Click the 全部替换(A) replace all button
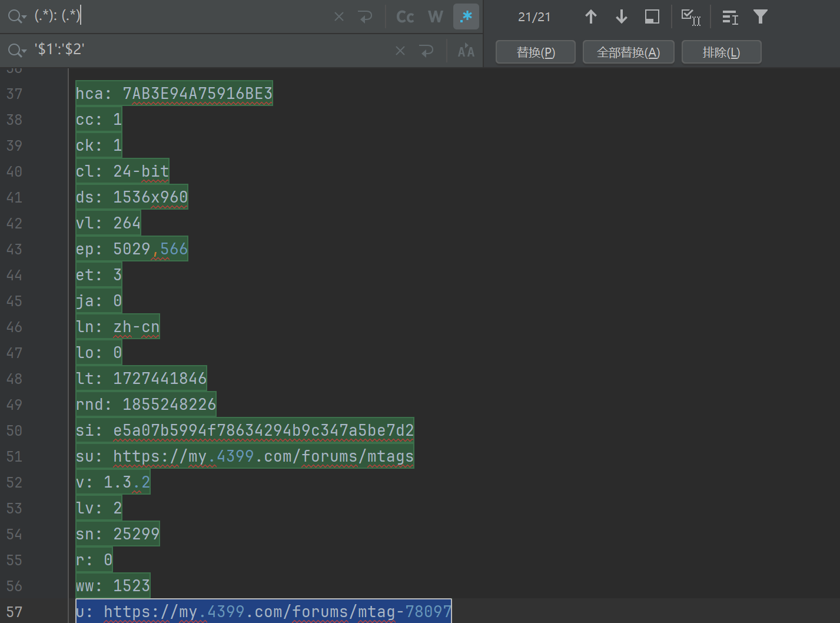 click(x=628, y=52)
